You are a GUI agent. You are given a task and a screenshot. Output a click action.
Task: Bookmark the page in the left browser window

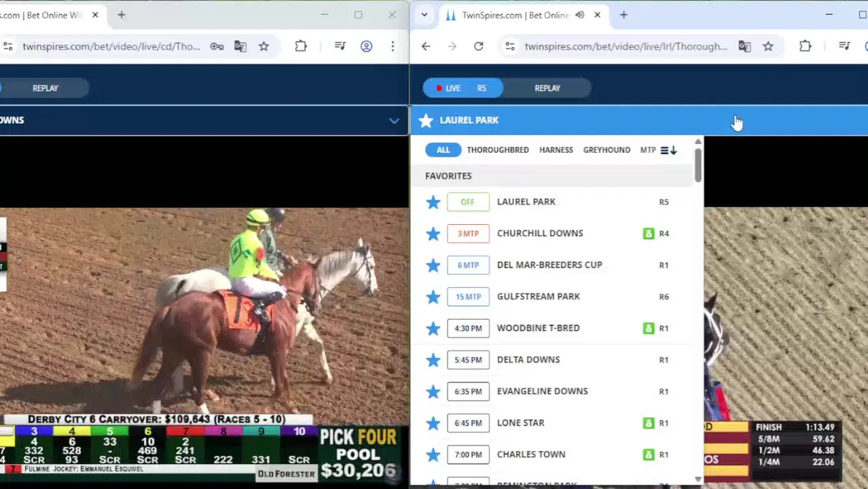(x=264, y=46)
